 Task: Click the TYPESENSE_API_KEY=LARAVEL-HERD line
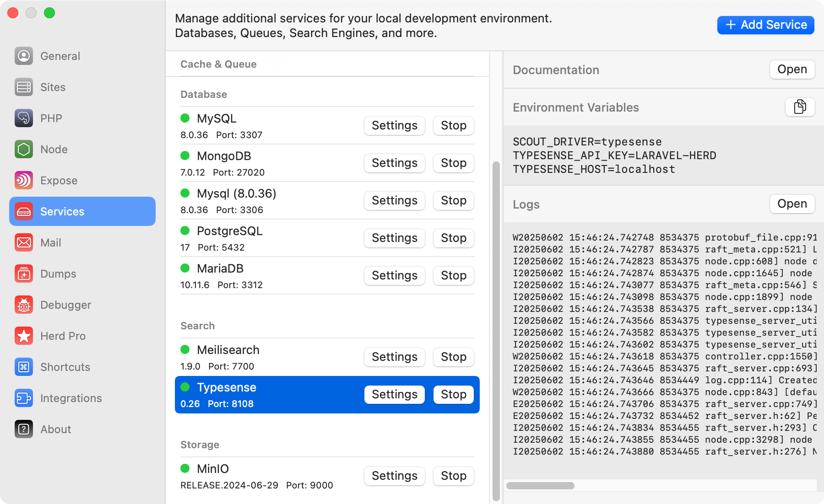pyautogui.click(x=614, y=155)
